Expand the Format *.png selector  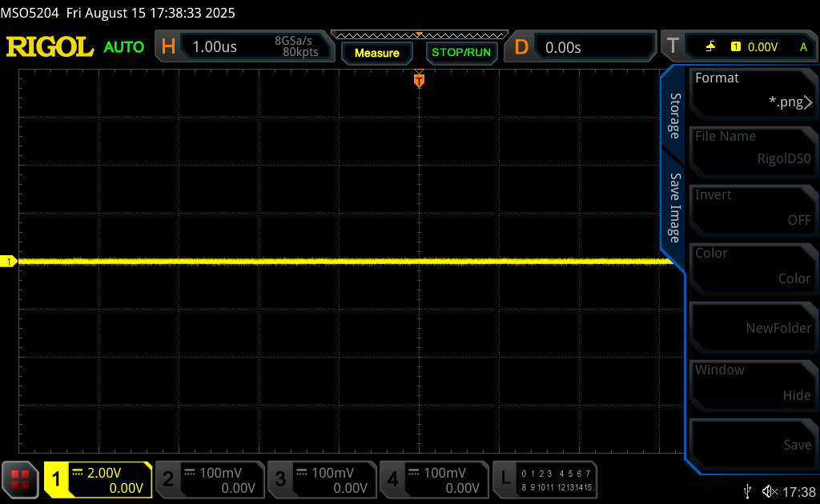[753, 90]
